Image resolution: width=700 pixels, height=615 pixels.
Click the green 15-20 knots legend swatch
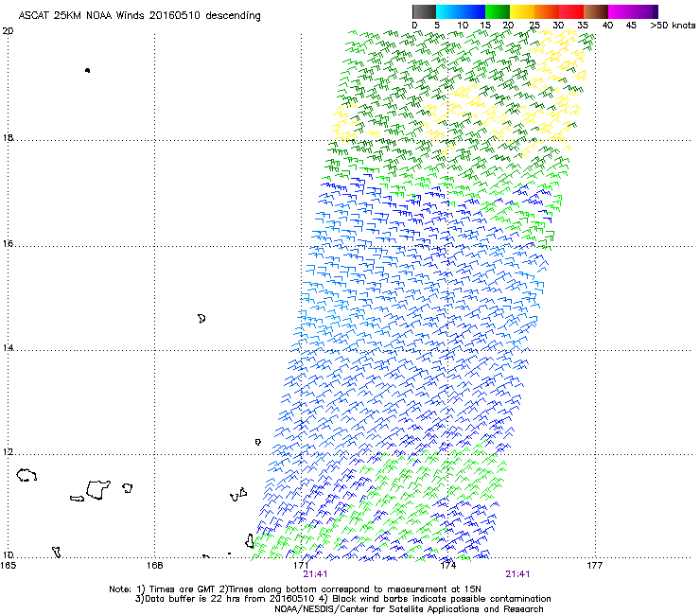(x=498, y=11)
